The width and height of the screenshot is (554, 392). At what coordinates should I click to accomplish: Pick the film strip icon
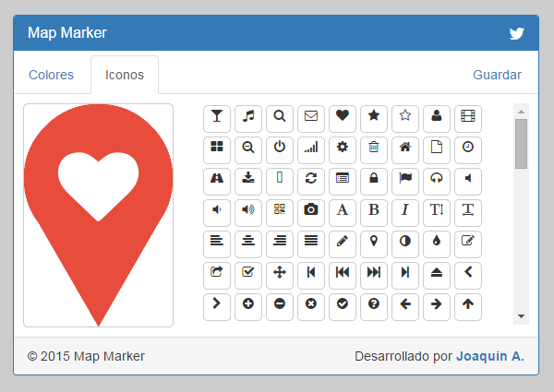[468, 119]
